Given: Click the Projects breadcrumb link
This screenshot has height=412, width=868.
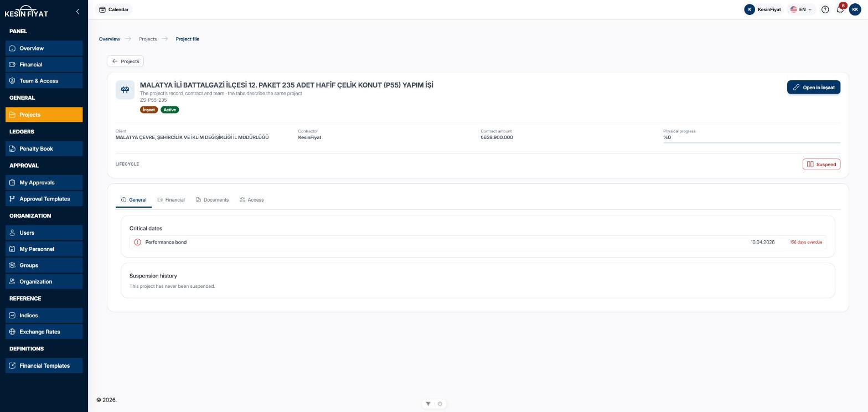Looking at the screenshot, I should [148, 39].
